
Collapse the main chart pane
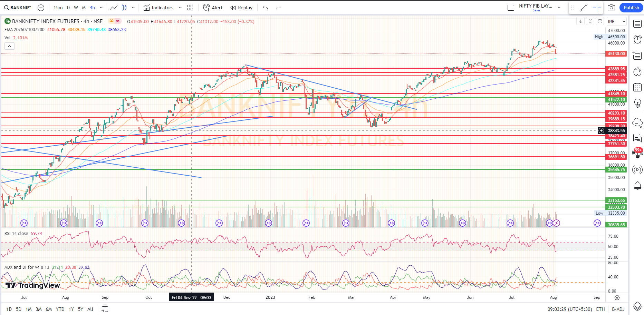590,21
